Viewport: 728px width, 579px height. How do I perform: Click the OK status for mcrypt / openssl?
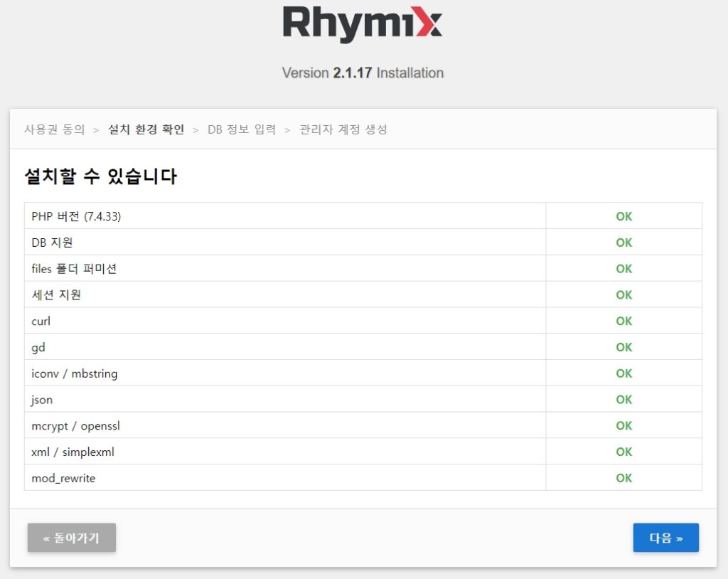pos(624,425)
